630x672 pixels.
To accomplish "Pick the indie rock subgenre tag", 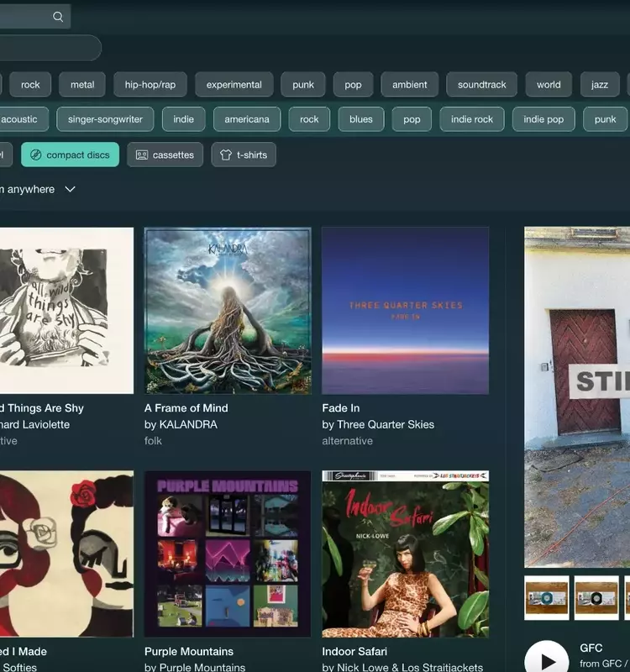I will pyautogui.click(x=472, y=119).
